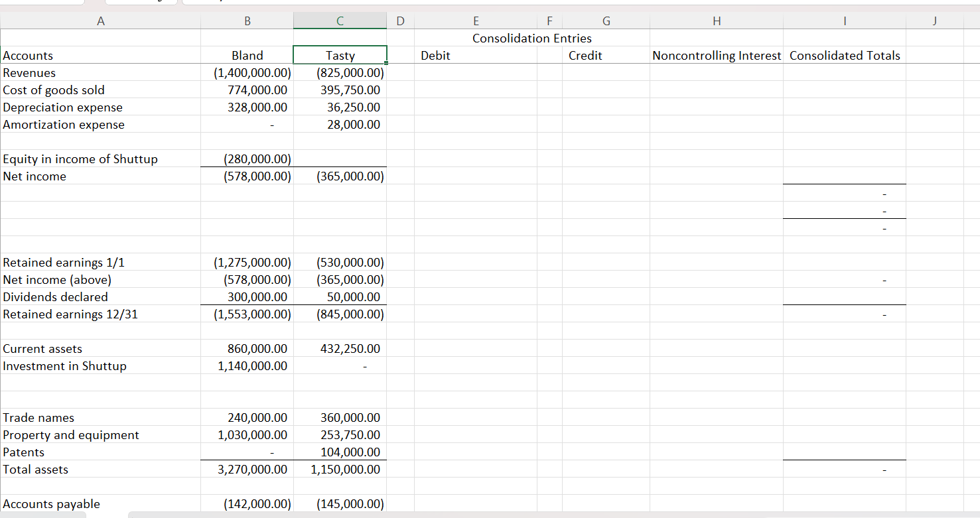Select column C header
Image resolution: width=980 pixels, height=518 pixels.
[x=340, y=21]
